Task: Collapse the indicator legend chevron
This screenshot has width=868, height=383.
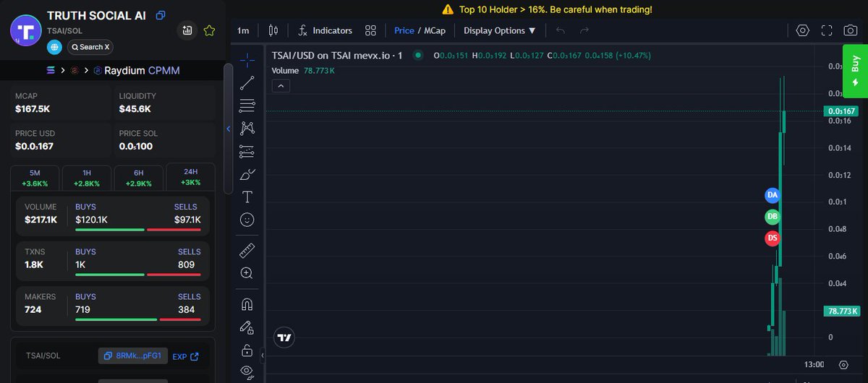Action: tap(281, 86)
